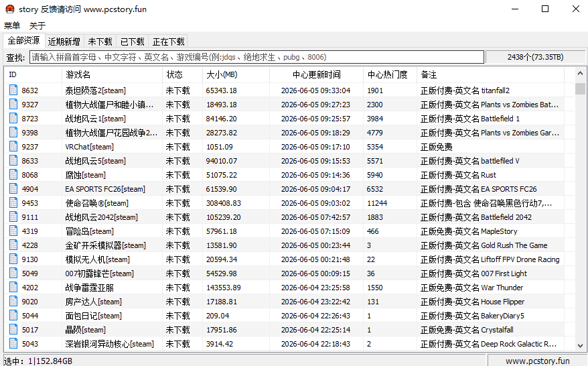588x366 pixels.
Task: Click remark 正版付费-英文名 House Flipper
Action: tap(473, 302)
